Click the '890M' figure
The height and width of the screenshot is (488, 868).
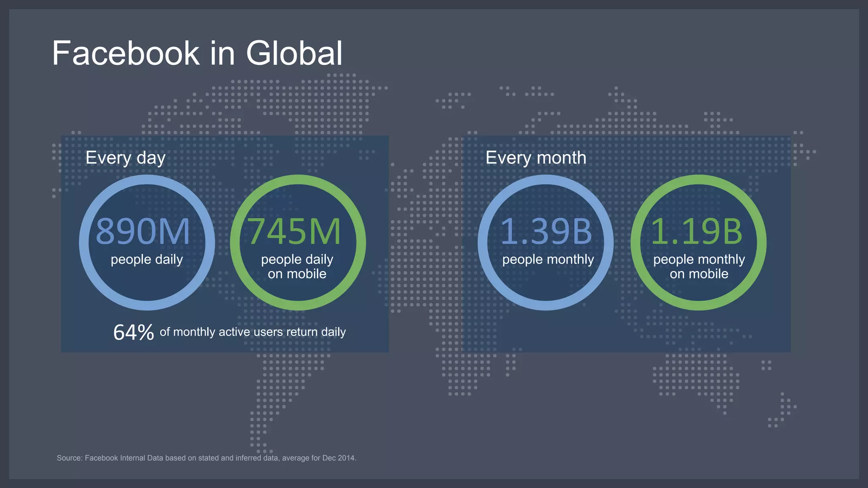click(x=143, y=231)
